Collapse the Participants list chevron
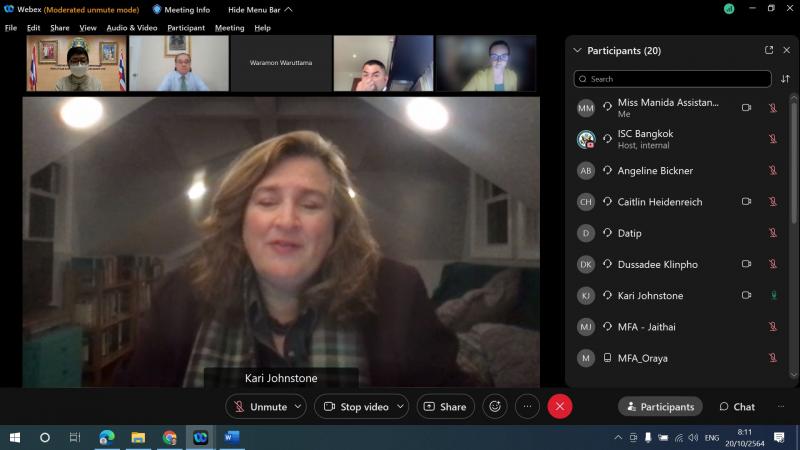Image resolution: width=800 pixels, height=450 pixels. [x=577, y=51]
